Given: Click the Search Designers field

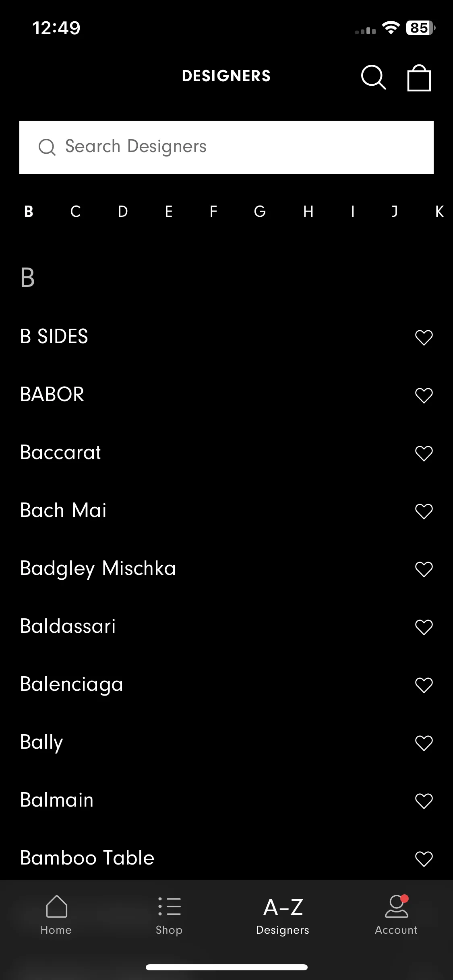Looking at the screenshot, I should (226, 147).
